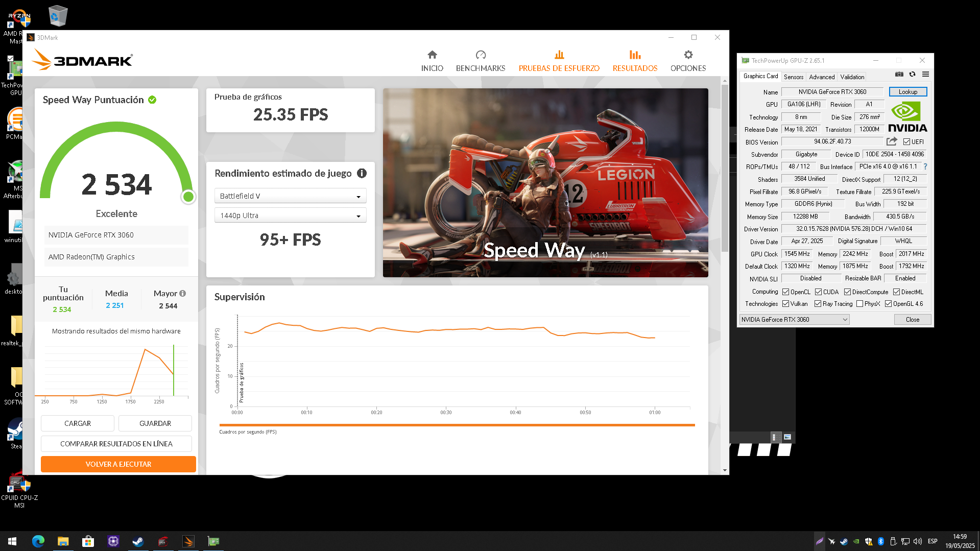Select Graphics Card tab in GPU-Z
Viewport: 980px width, 551px height.
pos(760,76)
